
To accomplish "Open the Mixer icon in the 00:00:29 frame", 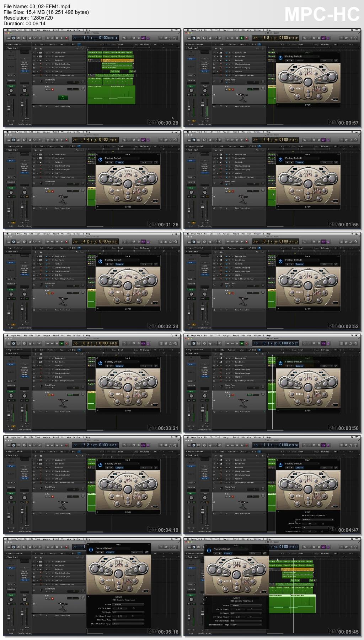I will click(x=35, y=38).
